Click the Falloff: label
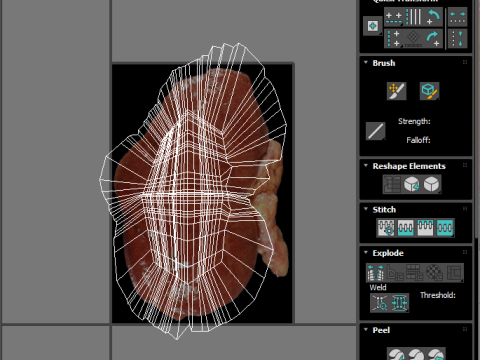Viewport: 480px width, 360px height. [x=418, y=140]
